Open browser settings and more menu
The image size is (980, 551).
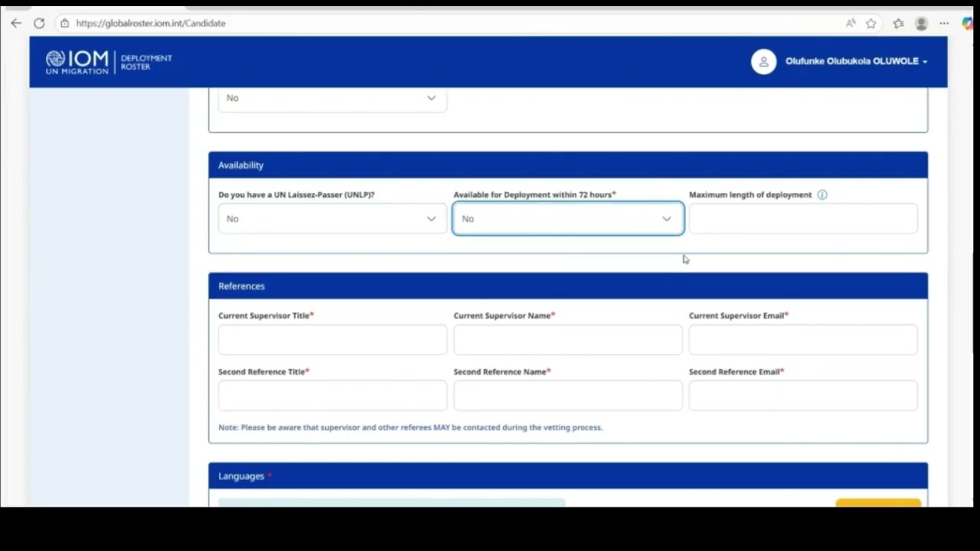click(x=944, y=23)
